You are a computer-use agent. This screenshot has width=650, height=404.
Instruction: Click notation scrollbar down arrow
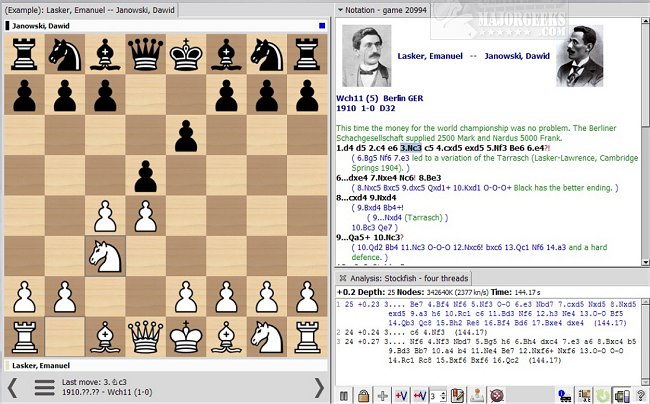click(x=645, y=262)
